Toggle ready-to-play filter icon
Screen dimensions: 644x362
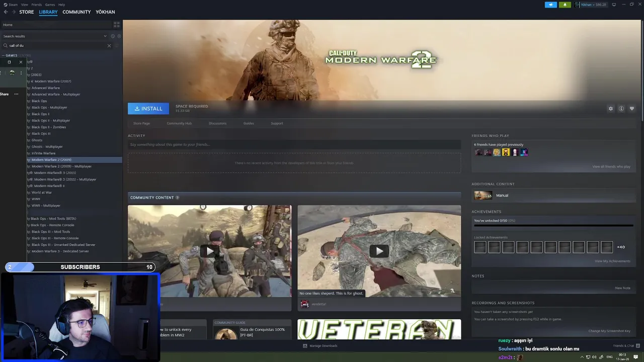118,36
